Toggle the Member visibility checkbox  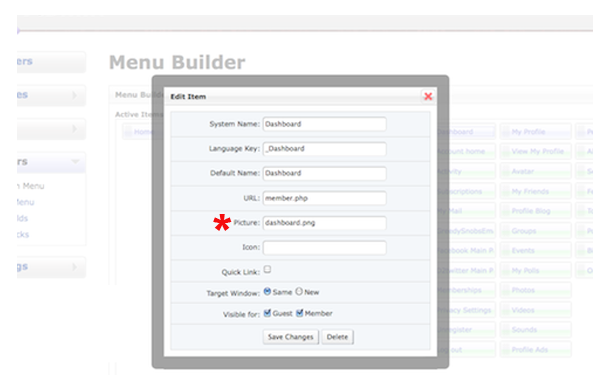click(300, 313)
